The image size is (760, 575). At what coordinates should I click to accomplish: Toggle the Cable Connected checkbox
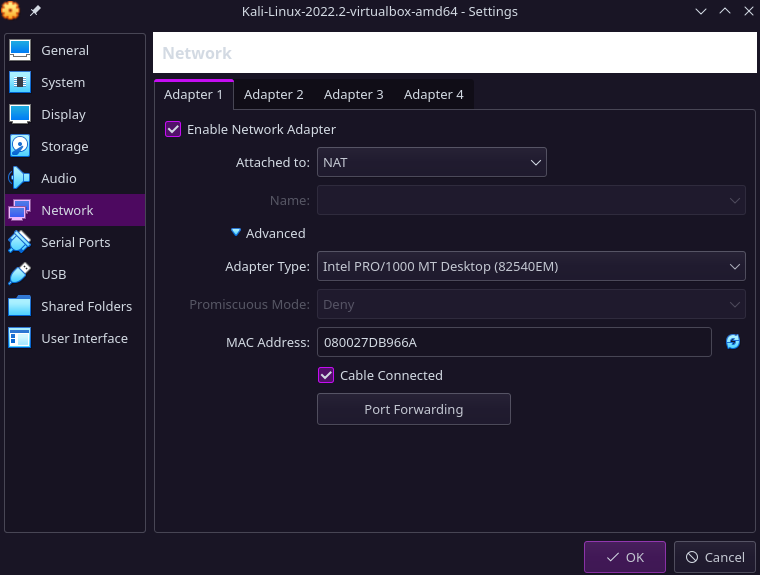[326, 375]
